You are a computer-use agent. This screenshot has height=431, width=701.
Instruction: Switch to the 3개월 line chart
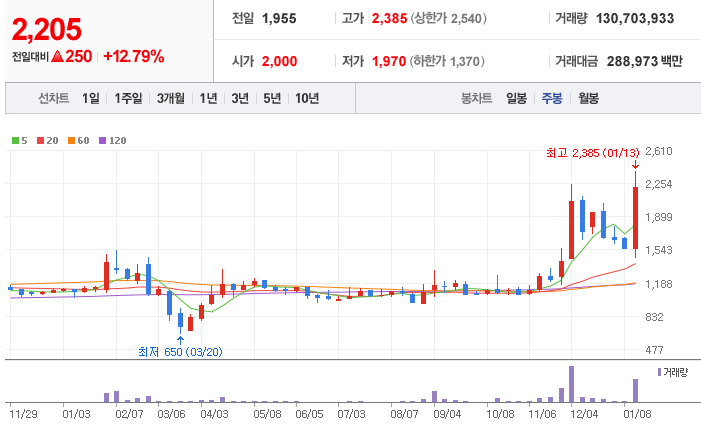170,98
